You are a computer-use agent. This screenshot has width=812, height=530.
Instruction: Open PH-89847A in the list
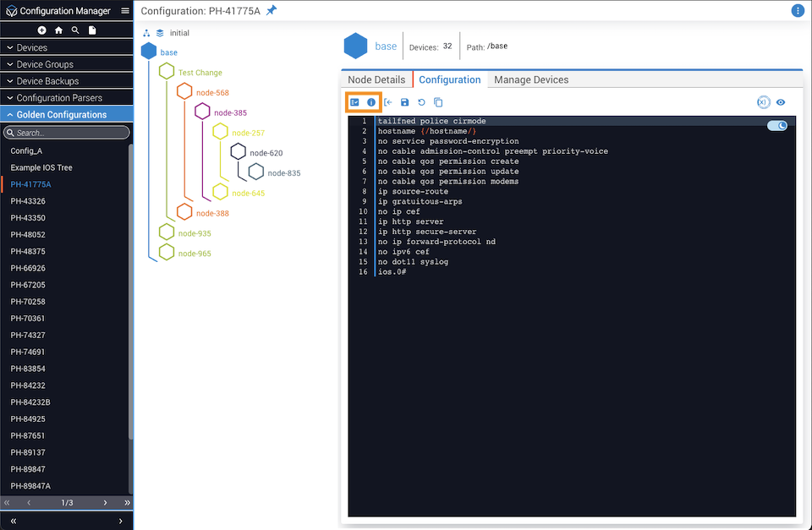pyautogui.click(x=30, y=486)
